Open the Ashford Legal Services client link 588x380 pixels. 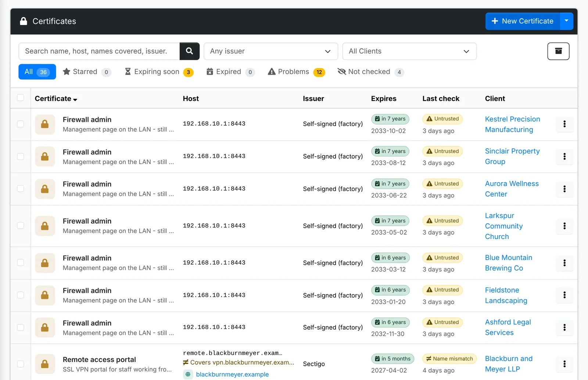pos(508,327)
